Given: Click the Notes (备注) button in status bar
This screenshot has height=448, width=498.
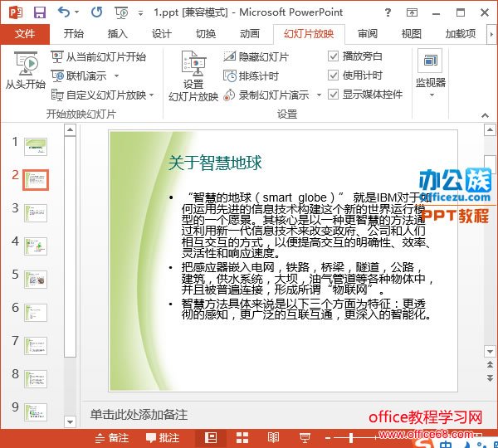Looking at the screenshot, I should tap(111, 436).
